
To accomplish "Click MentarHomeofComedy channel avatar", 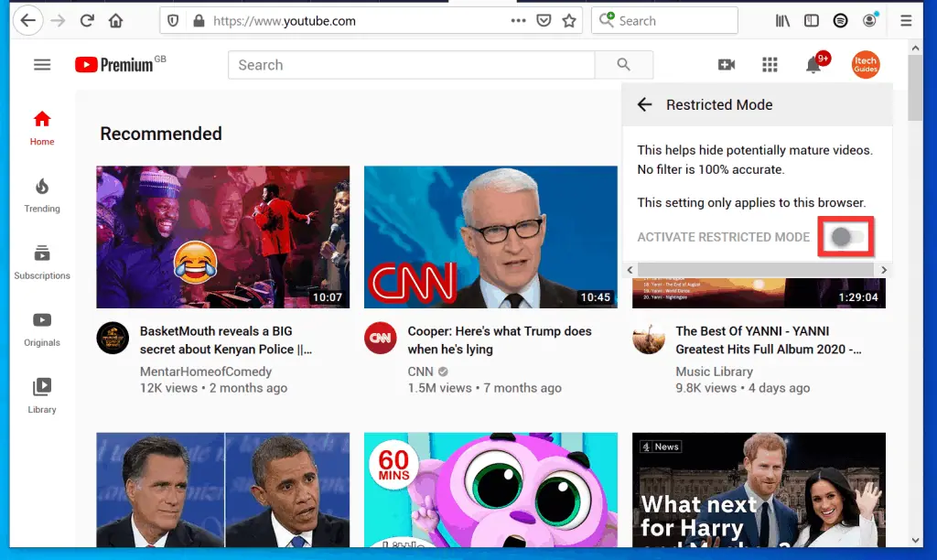I will coord(113,338).
